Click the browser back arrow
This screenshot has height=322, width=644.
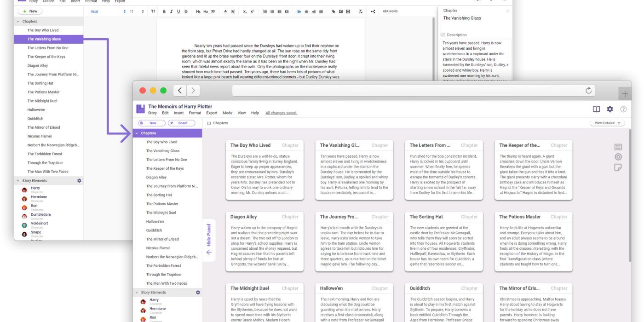click(180, 91)
